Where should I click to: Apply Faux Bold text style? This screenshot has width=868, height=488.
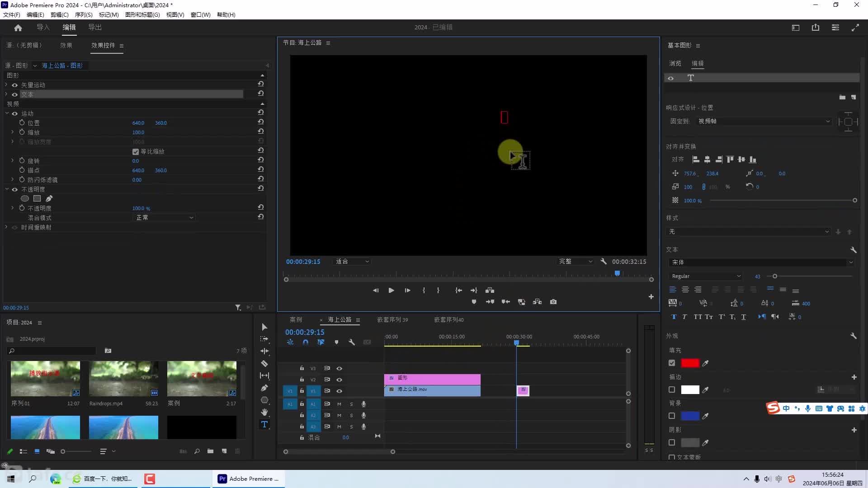point(674,317)
